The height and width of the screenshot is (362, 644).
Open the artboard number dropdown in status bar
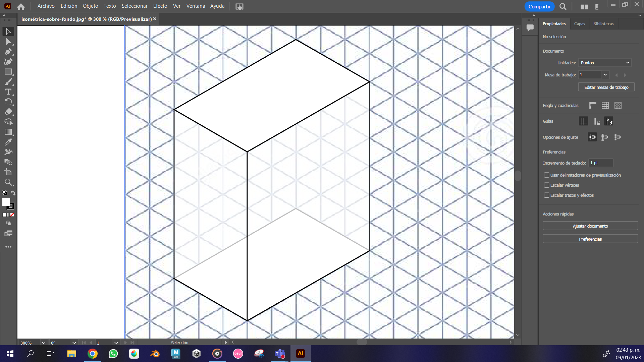pos(116,343)
